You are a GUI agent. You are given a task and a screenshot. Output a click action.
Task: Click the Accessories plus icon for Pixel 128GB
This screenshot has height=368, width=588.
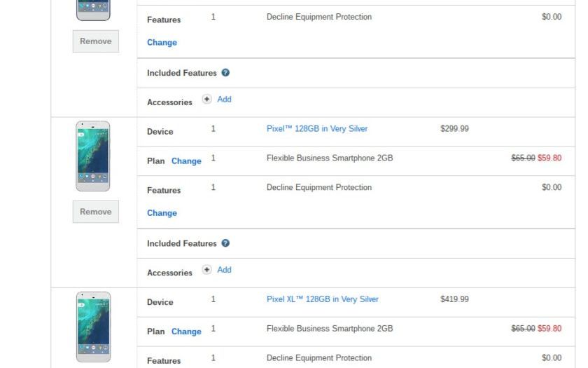coord(206,270)
